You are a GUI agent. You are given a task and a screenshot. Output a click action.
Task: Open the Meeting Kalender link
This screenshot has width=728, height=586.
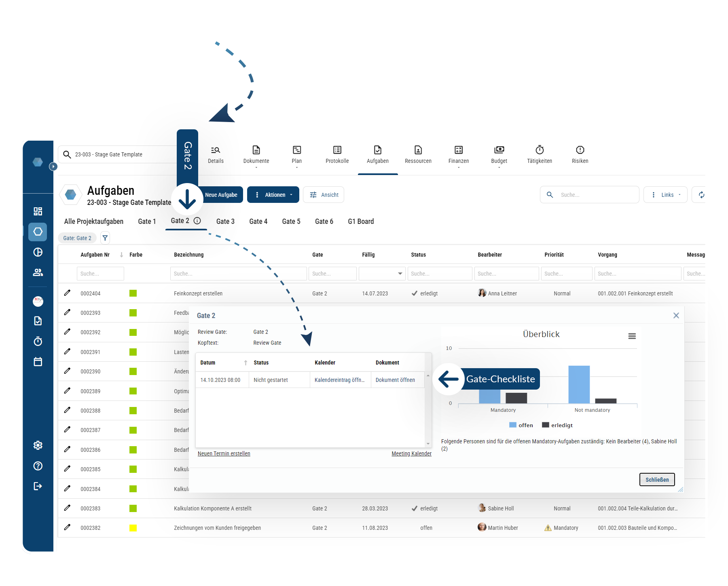[x=411, y=453]
